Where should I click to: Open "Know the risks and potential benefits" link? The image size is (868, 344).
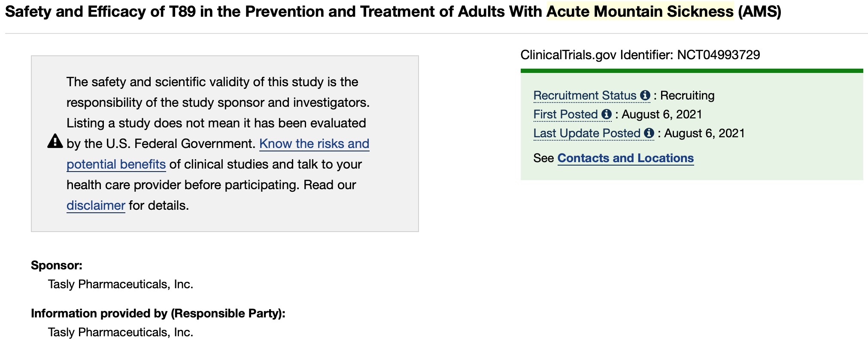pos(314,144)
